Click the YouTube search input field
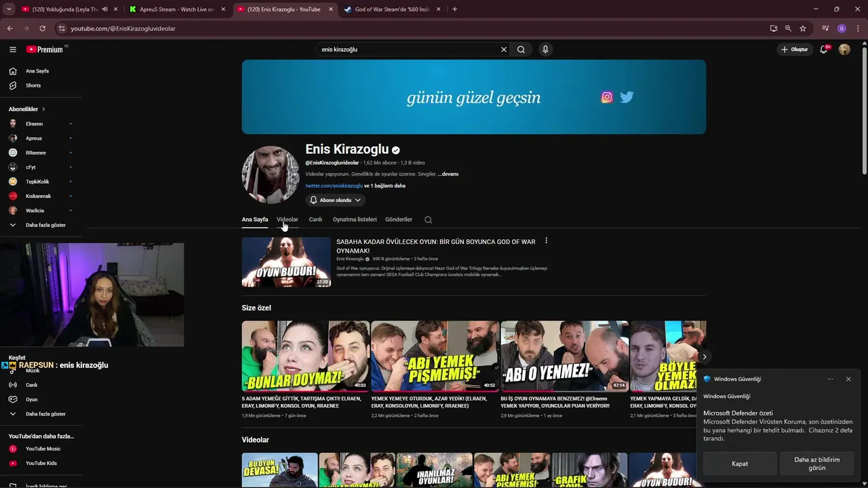The image size is (868, 488). (407, 49)
